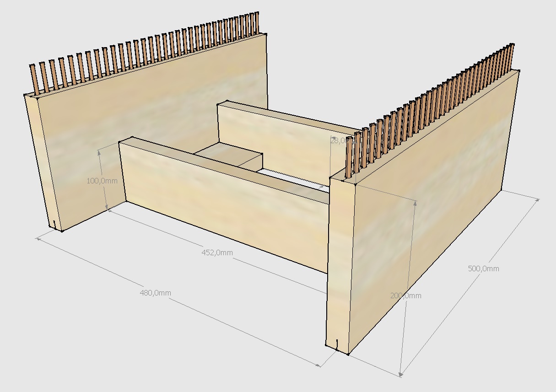The height and width of the screenshot is (392, 556).
Task: Click the bottom notch on the left panel
Action: coord(54,224)
